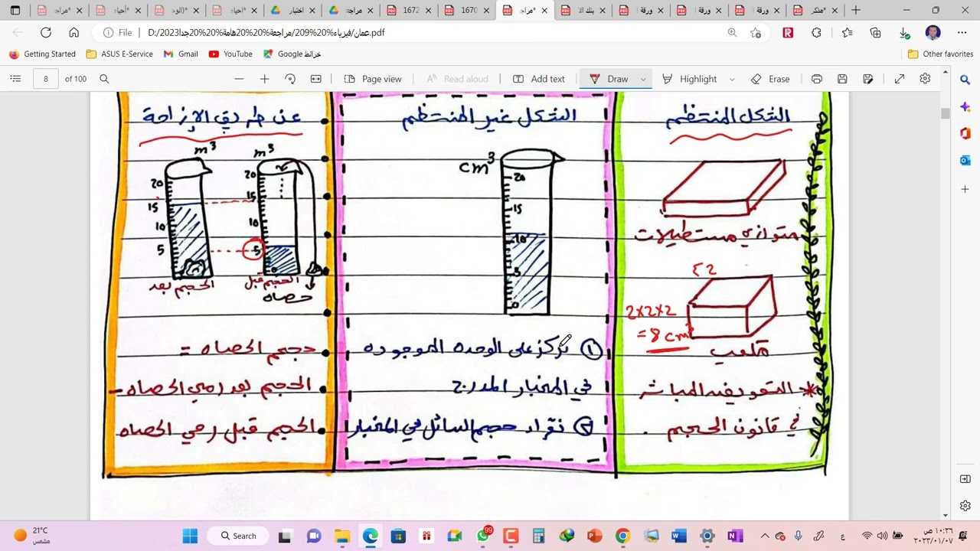Open PDF toolbar settings gear
This screenshot has height=551, width=980.
pyautogui.click(x=925, y=79)
